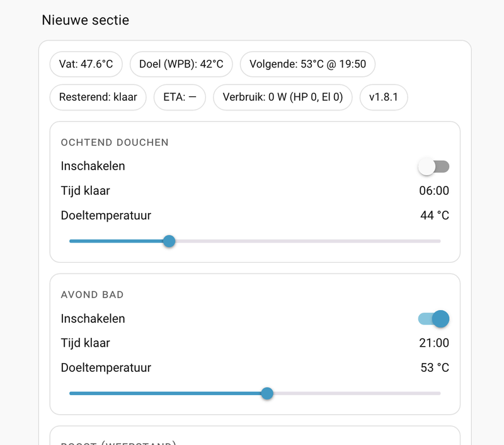The height and width of the screenshot is (445, 504).
Task: Click the Avond Bad Doeltemperatuur slider handle
Action: (267, 393)
